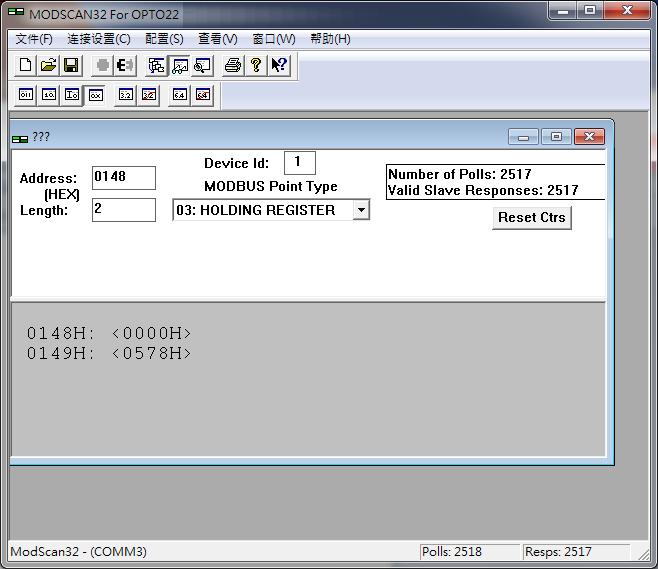This screenshot has height=569, width=658.
Task: Save the document with the floppy disk icon
Action: coord(71,65)
